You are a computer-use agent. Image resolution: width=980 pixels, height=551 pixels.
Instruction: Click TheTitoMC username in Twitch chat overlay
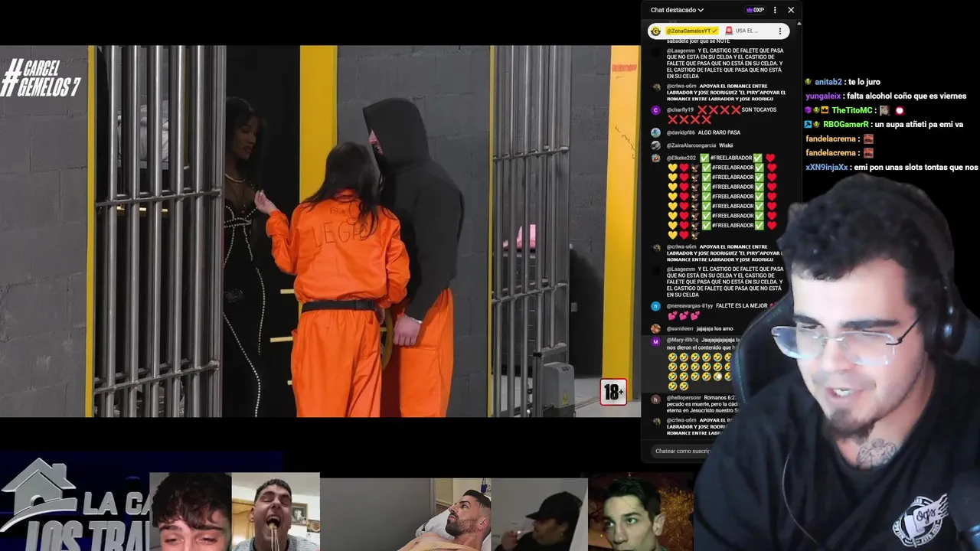852,110
